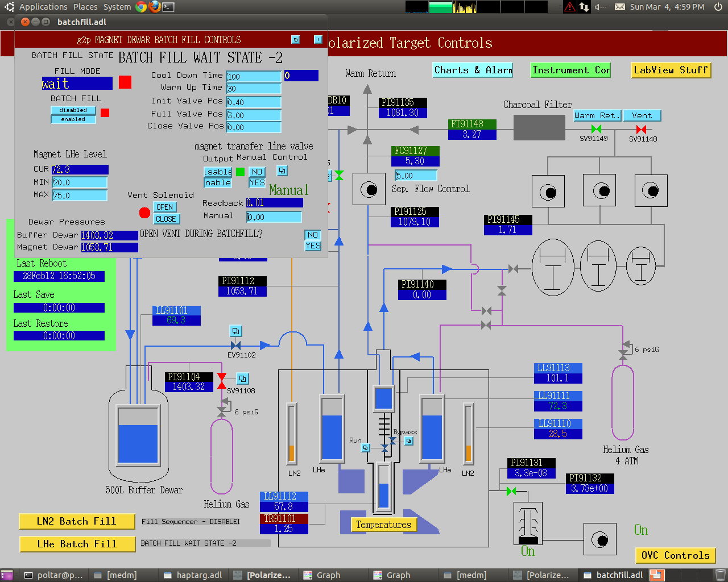Switch to poltar@p... terminal in taskbar

[54, 575]
